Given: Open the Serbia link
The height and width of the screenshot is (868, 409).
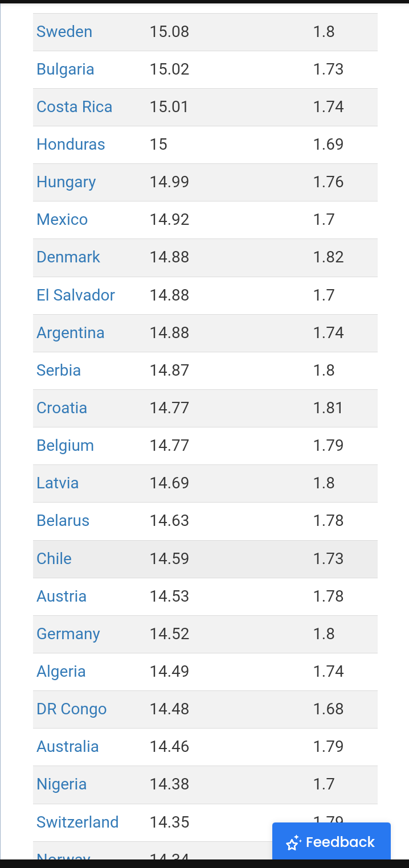Looking at the screenshot, I should 59,371.
